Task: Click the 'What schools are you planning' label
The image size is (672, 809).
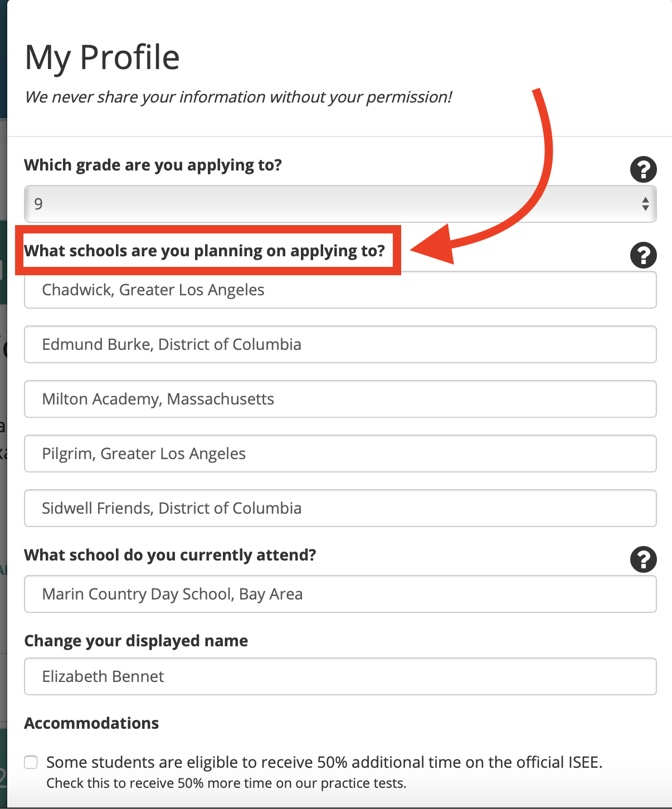Action: [204, 251]
